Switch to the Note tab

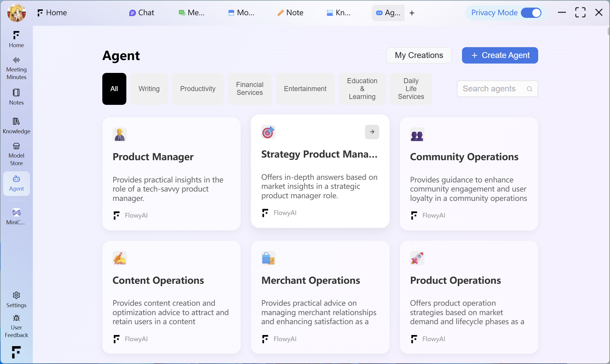point(290,13)
